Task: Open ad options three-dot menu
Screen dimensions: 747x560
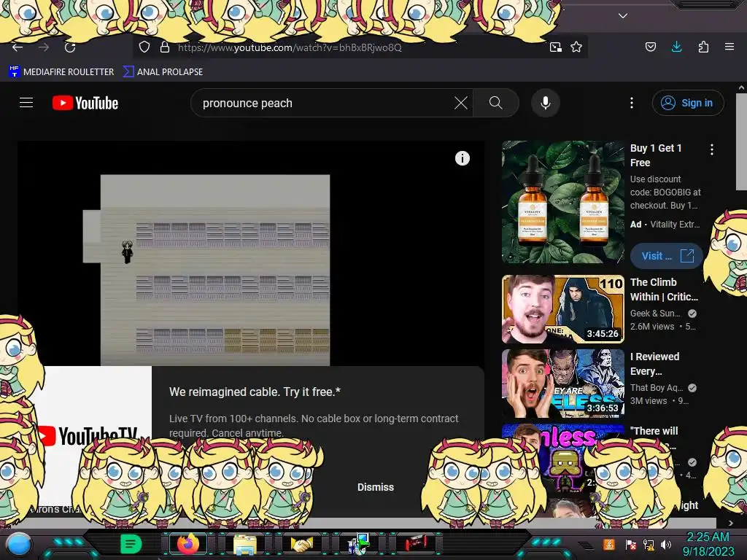Action: point(712,149)
